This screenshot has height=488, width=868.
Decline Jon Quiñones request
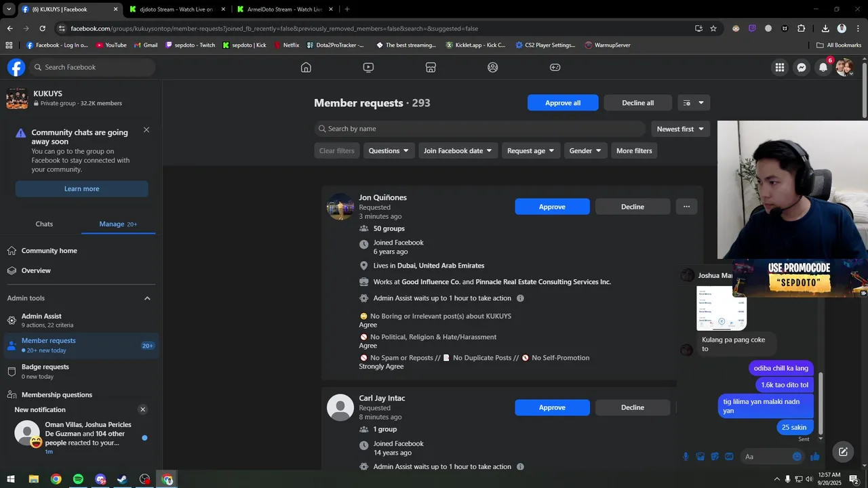tap(633, 207)
